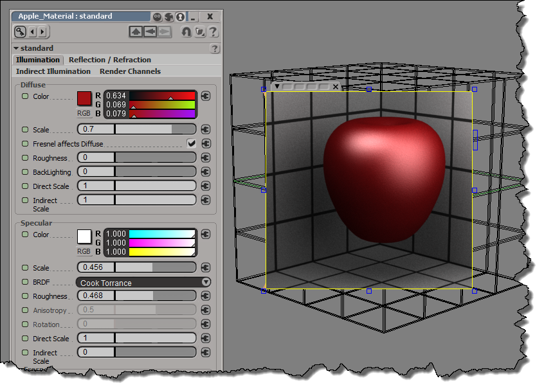The height and width of the screenshot is (392, 544).
Task: Toggle animation marker next to Specular Color
Action: [25, 235]
